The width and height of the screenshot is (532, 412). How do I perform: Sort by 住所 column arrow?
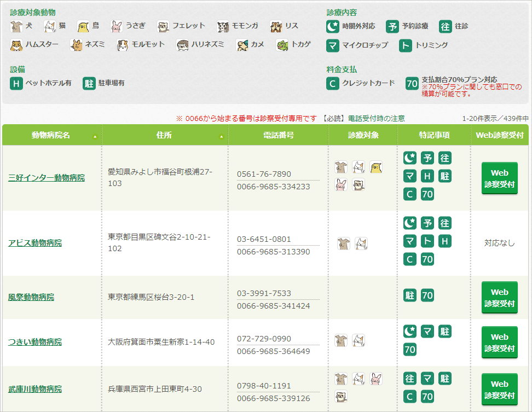pos(222,137)
